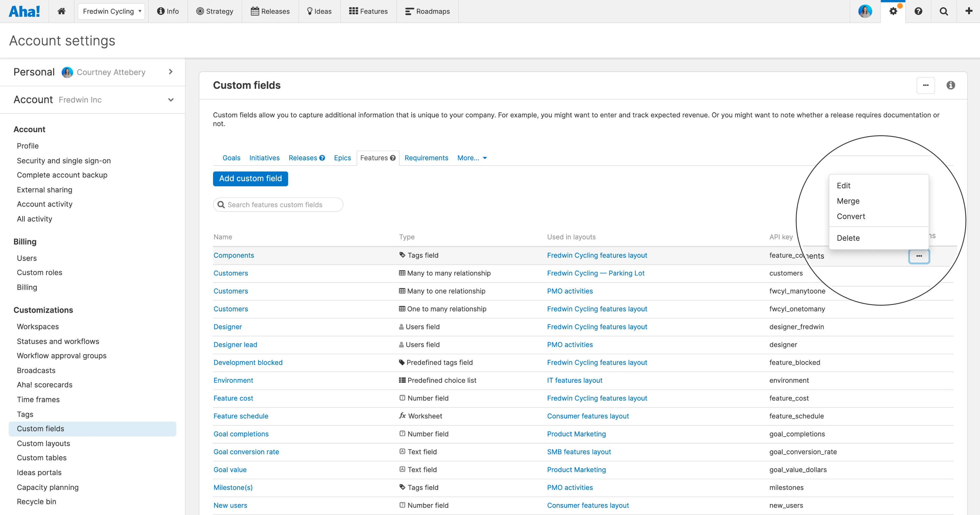Screen dimensions: 980x515
Task: Open the Fredwin Cycling workspace dropdown
Action: (111, 11)
